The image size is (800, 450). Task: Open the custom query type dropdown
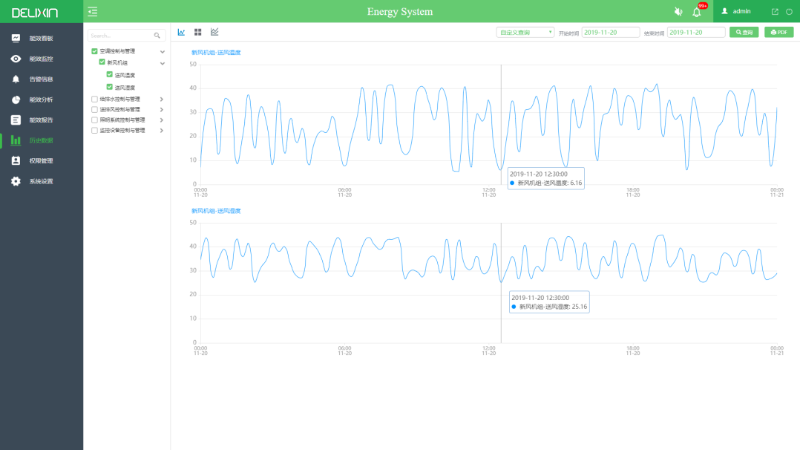[x=525, y=32]
